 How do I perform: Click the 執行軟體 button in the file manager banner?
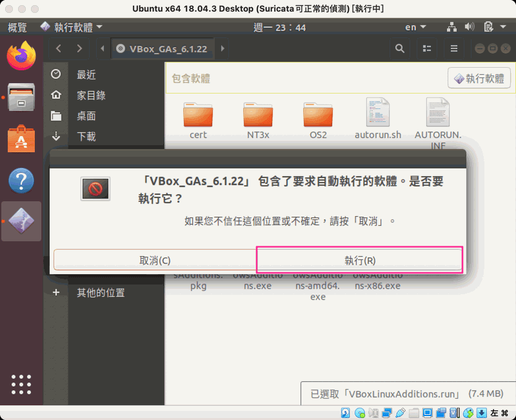pos(479,78)
